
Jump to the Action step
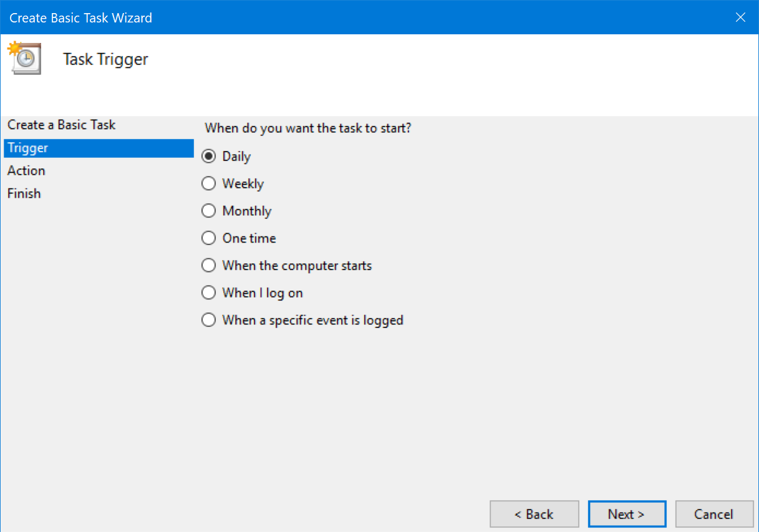tap(26, 171)
